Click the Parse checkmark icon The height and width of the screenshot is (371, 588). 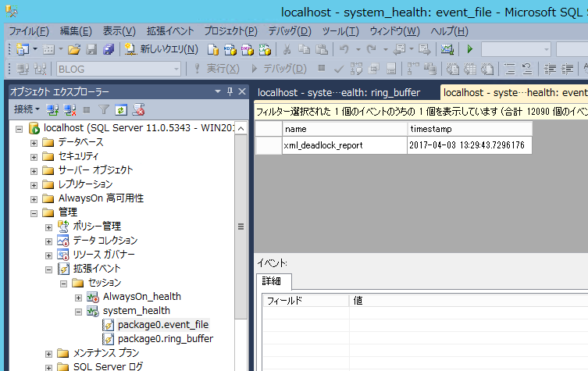coord(339,69)
